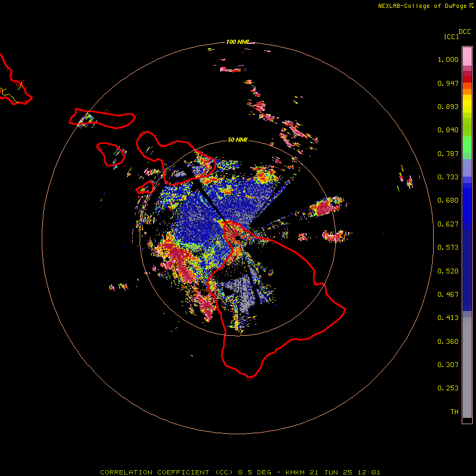Click the 100 NMI range ring label
The height and width of the screenshot is (476, 476).
237,42
